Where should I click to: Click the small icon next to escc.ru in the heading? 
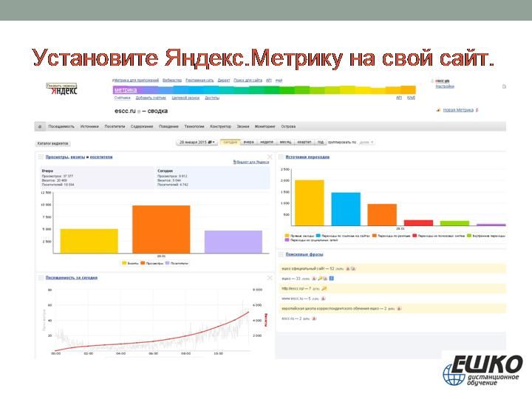coord(139,112)
